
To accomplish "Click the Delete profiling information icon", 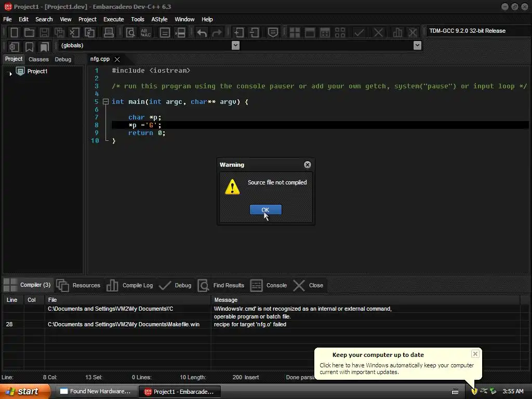I will 412,33.
